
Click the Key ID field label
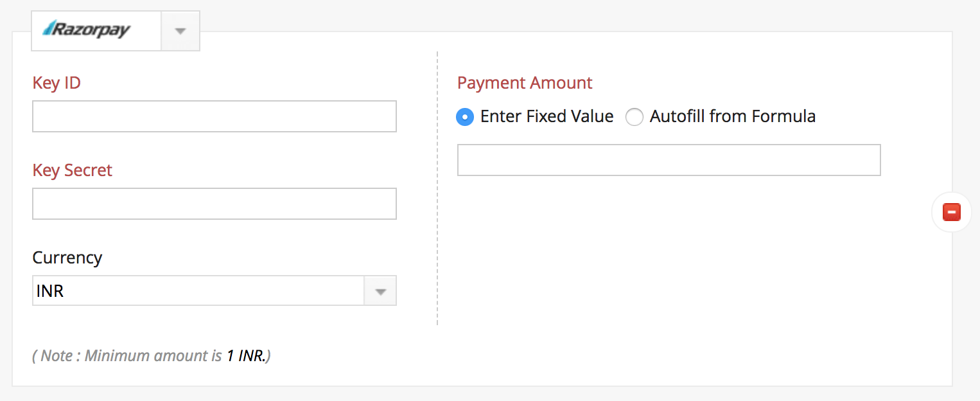57,83
